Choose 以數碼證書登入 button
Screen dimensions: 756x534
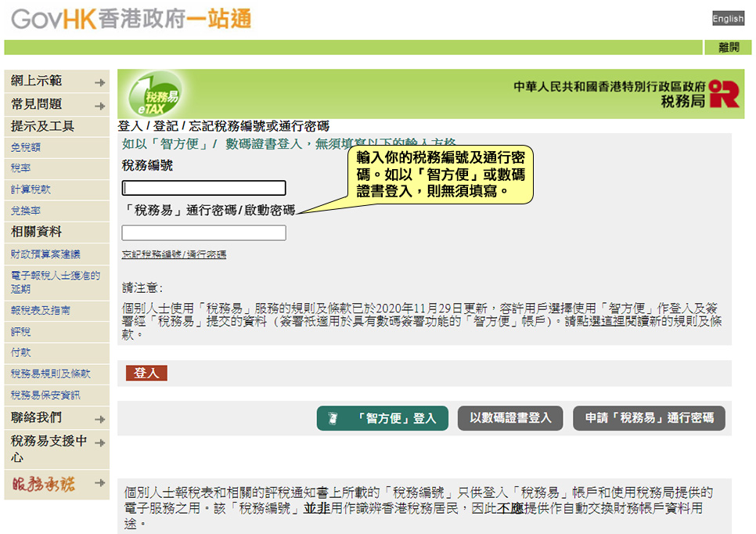pyautogui.click(x=510, y=418)
